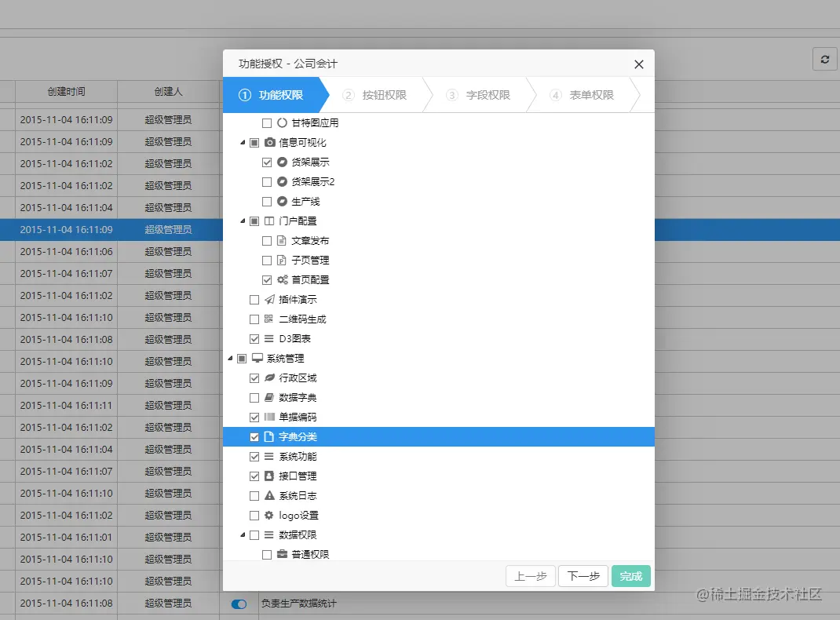This screenshot has width=840, height=620.
Task: Click the list icon next to D3图表
Action: coord(269,338)
